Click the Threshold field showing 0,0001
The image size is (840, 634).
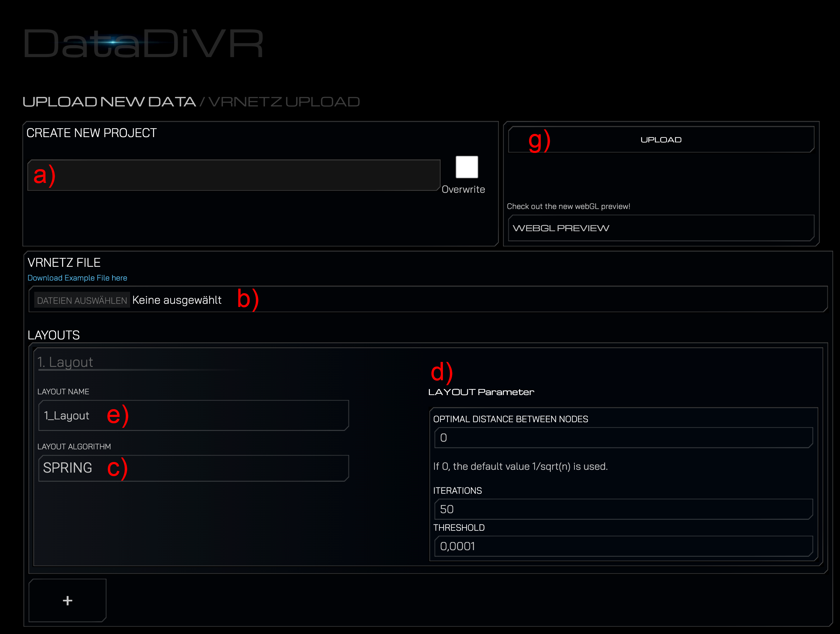pos(623,546)
